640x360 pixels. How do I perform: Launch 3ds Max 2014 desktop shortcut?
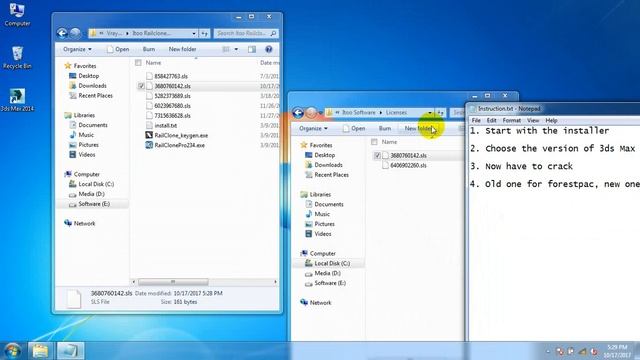[17, 100]
